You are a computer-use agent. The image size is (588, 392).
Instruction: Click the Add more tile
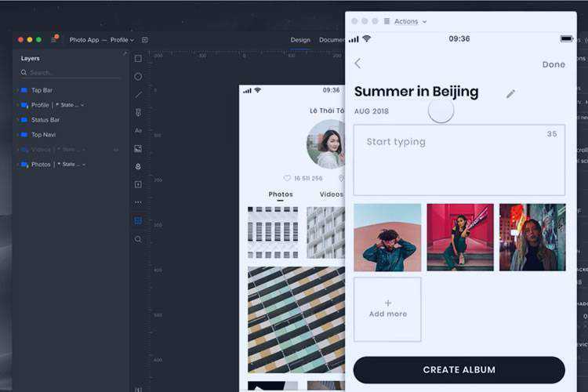(x=387, y=310)
